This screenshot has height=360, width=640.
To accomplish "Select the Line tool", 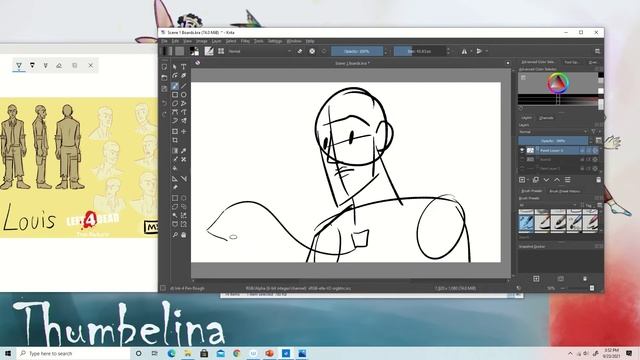I will [184, 86].
